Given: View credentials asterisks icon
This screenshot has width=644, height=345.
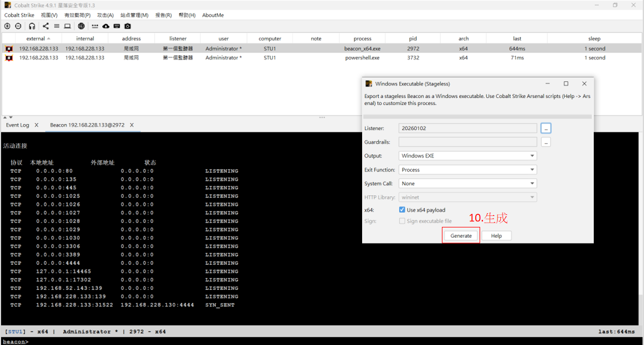Looking at the screenshot, I should (x=95, y=26).
